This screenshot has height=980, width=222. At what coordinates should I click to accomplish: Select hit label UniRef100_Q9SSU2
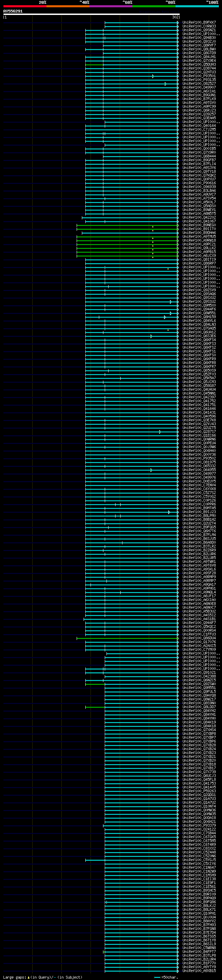(199, 302)
